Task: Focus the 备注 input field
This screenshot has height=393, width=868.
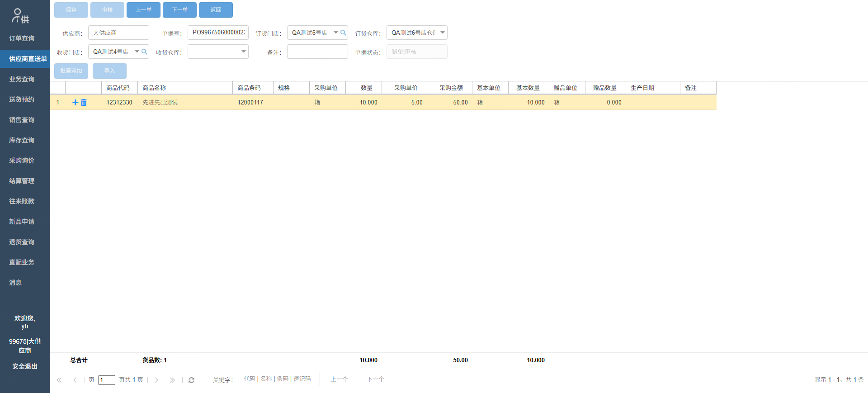Action: (x=317, y=52)
